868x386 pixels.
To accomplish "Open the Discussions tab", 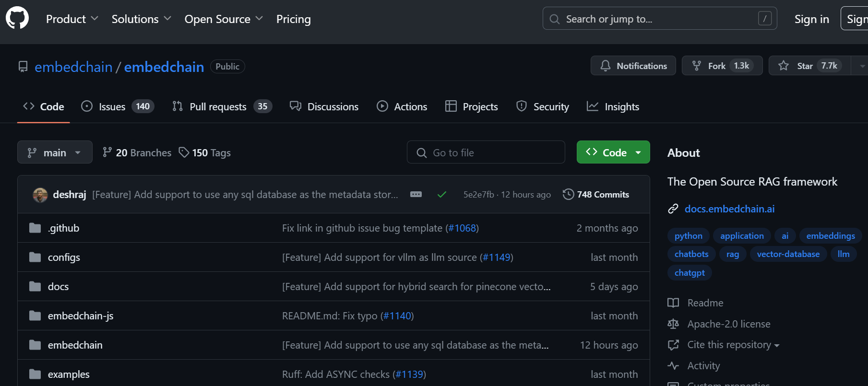I will 324,106.
